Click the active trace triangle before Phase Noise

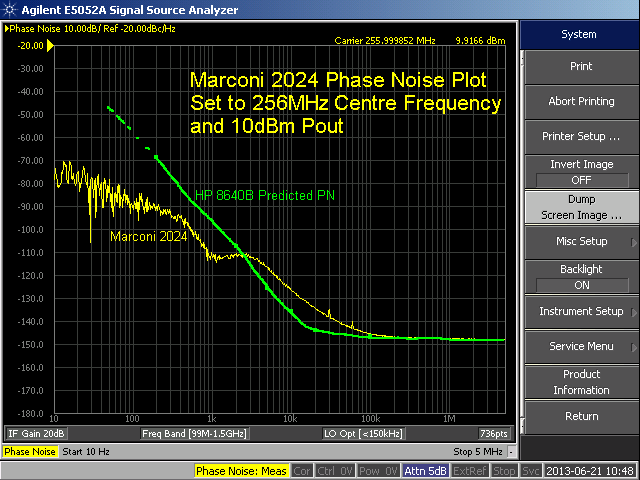tap(7, 29)
